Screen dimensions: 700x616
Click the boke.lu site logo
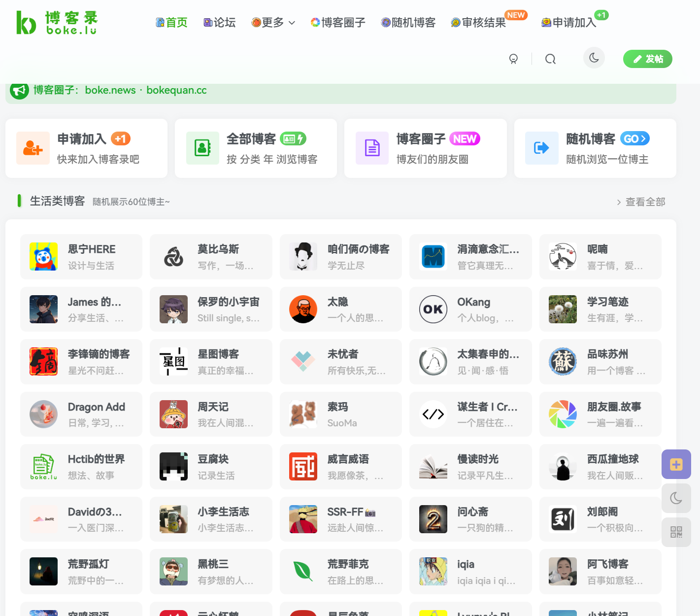57,23
